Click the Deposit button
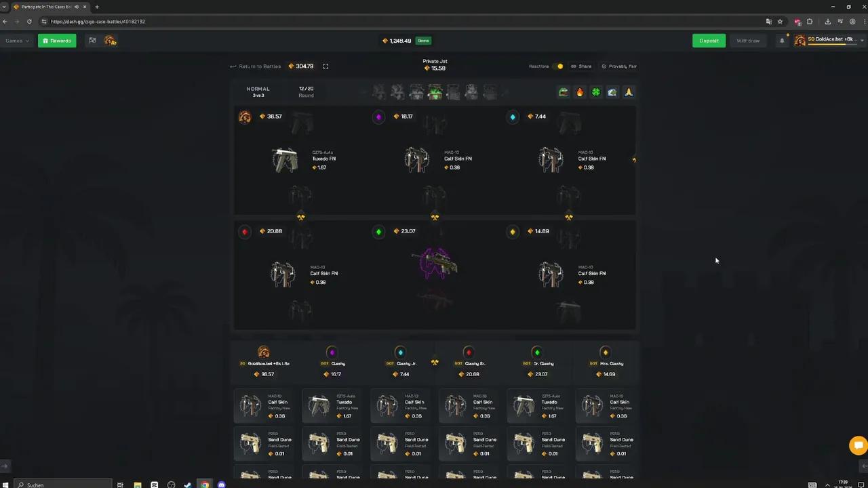This screenshot has height=488, width=868. pos(709,41)
